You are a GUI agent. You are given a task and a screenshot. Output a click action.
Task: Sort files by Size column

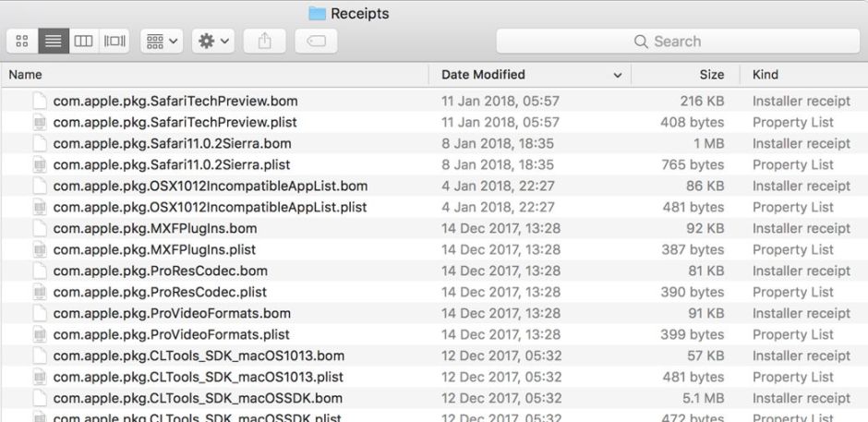click(x=711, y=75)
